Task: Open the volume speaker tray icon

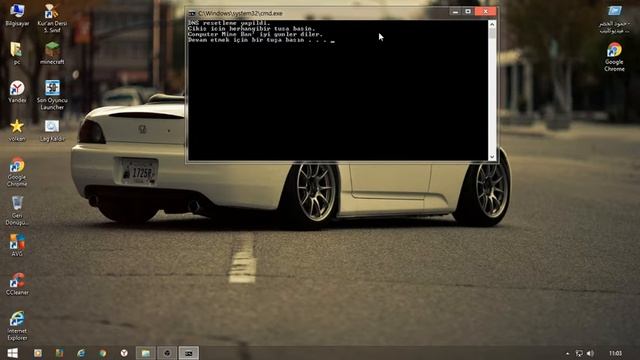Action: pos(590,353)
